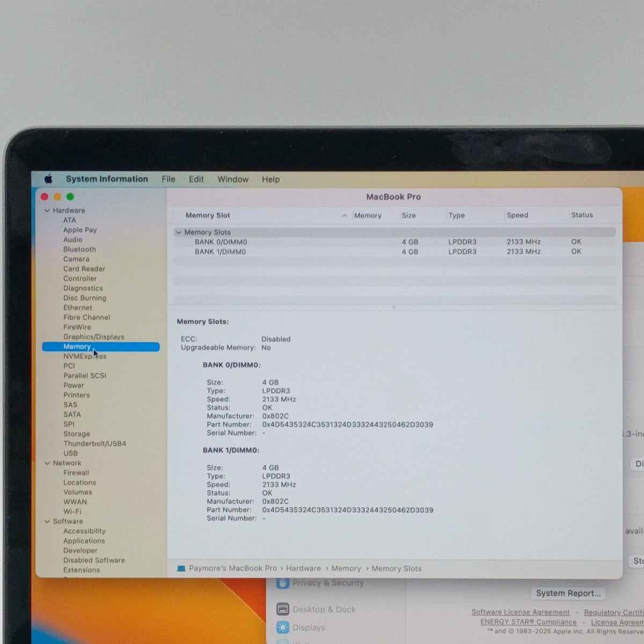Sort by the Speed column header
Viewport: 644px width, 644px height.
[517, 215]
